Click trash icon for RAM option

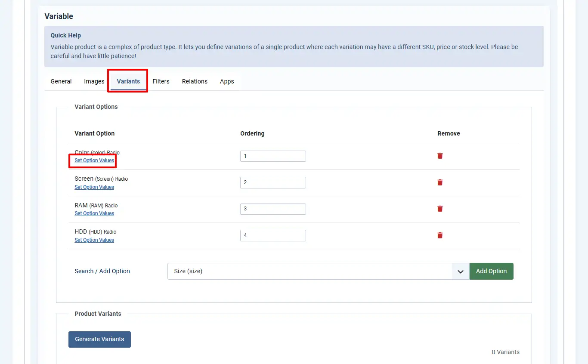pos(440,209)
